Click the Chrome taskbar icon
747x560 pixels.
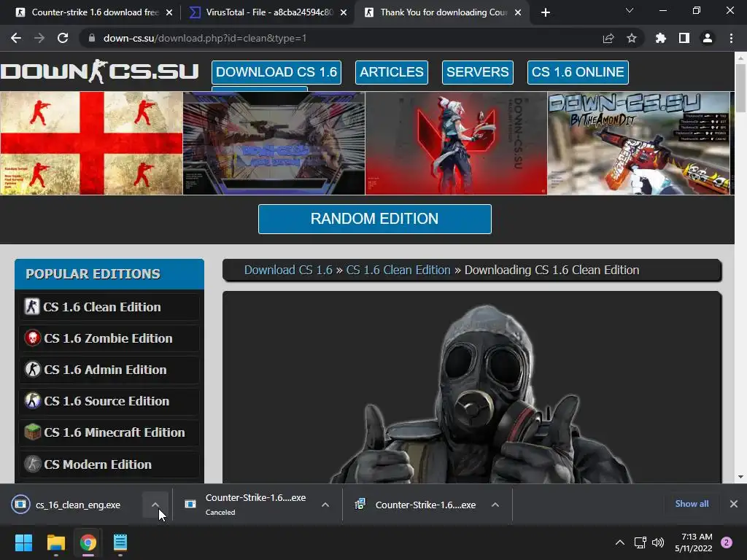click(x=88, y=542)
